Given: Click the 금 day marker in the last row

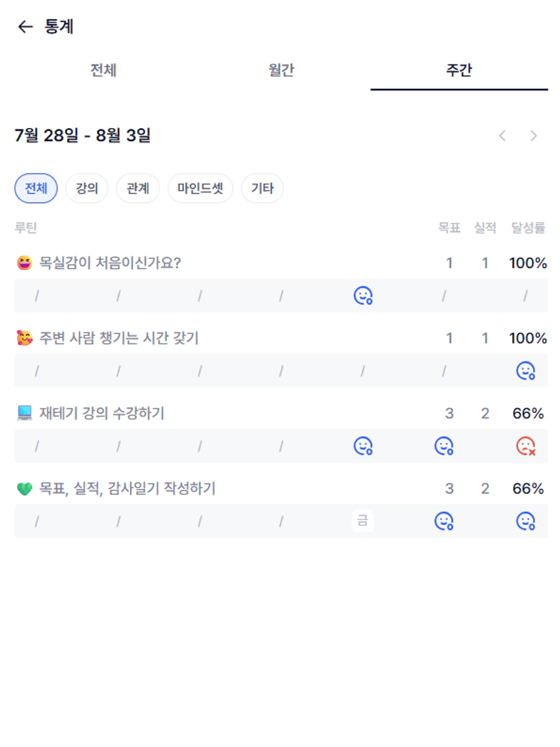Looking at the screenshot, I should (363, 521).
